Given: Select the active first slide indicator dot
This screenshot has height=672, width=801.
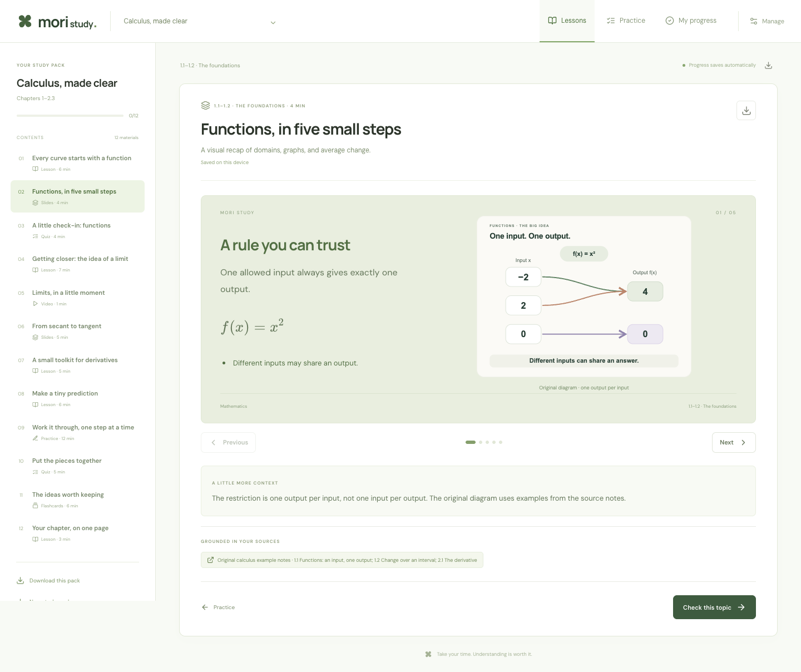Looking at the screenshot, I should pos(471,442).
